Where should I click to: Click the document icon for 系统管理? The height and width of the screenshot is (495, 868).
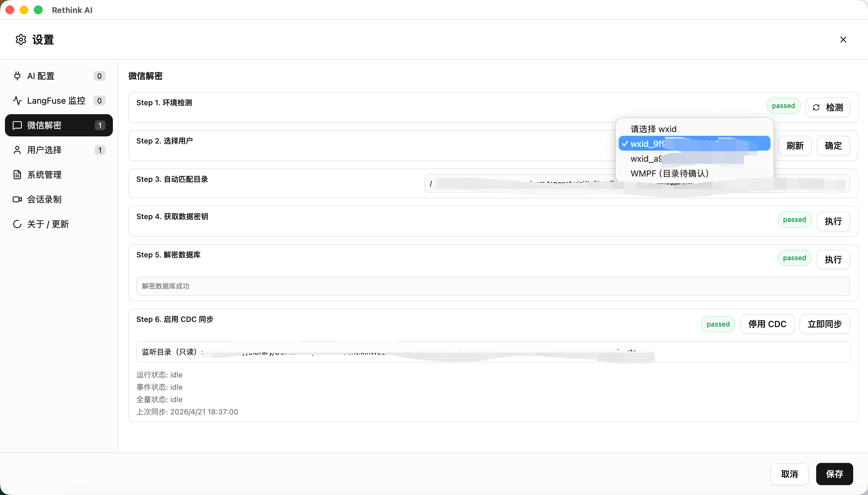(17, 175)
